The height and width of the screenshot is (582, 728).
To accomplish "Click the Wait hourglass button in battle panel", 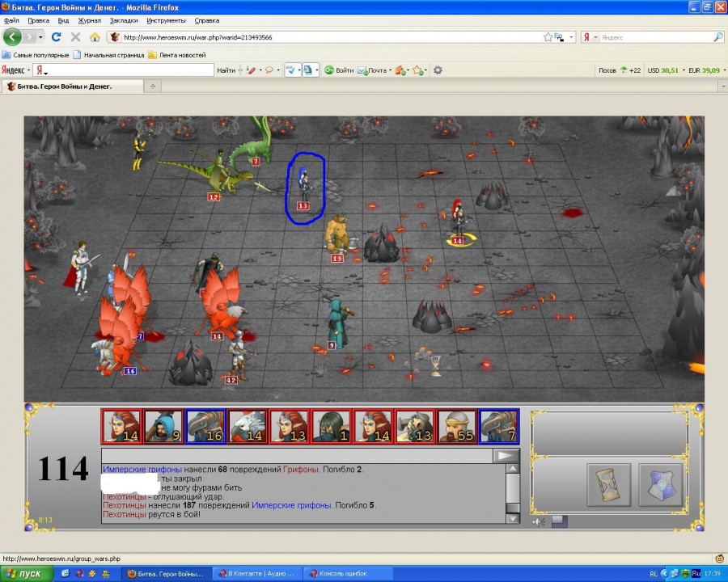I will pos(608,484).
